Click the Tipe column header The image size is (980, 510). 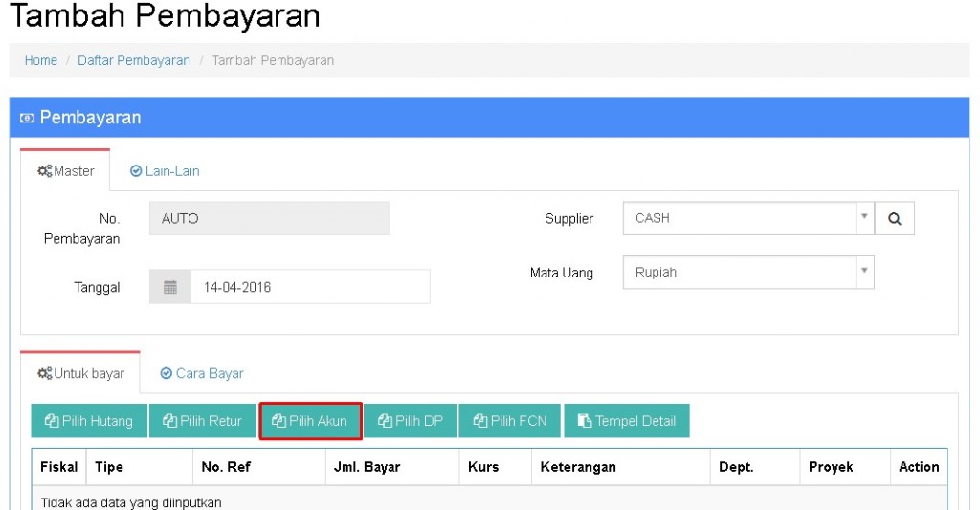pyautogui.click(x=140, y=467)
